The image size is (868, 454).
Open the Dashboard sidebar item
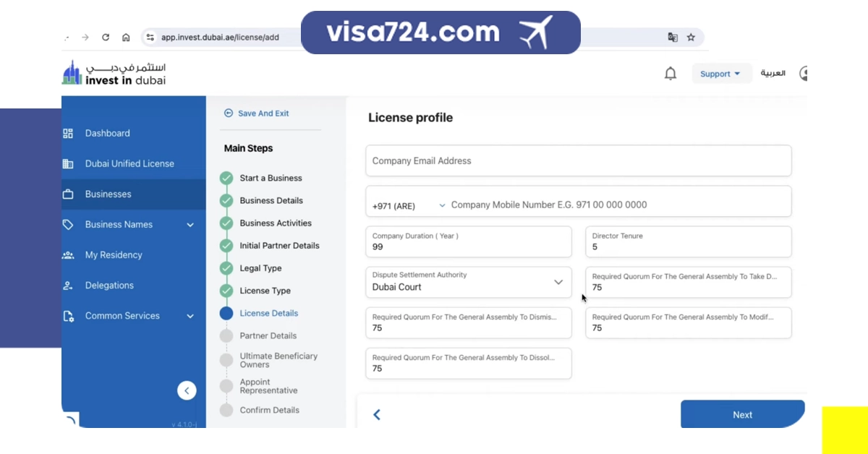pos(107,133)
